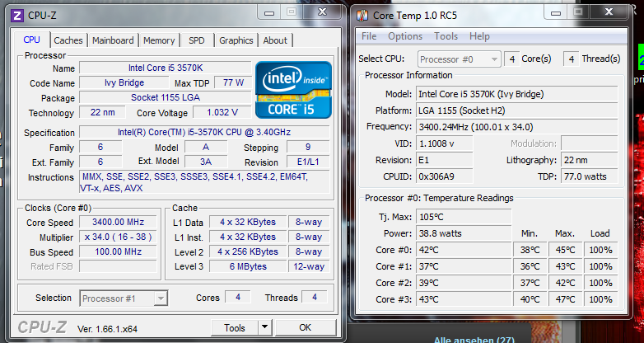Click the Instructions list field
The height and width of the screenshot is (343, 644).
coord(204,182)
